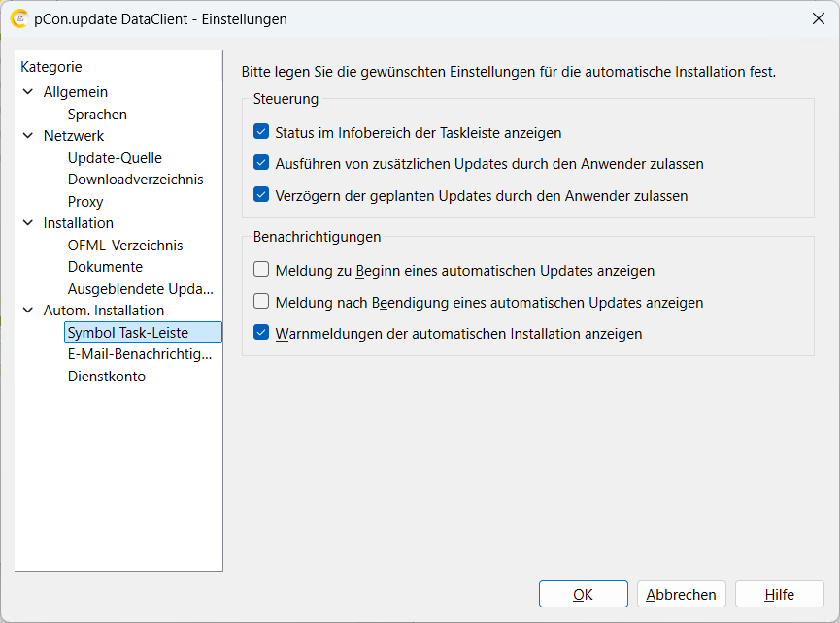Confirm settings with the OK button
The image size is (840, 623).
click(x=584, y=594)
